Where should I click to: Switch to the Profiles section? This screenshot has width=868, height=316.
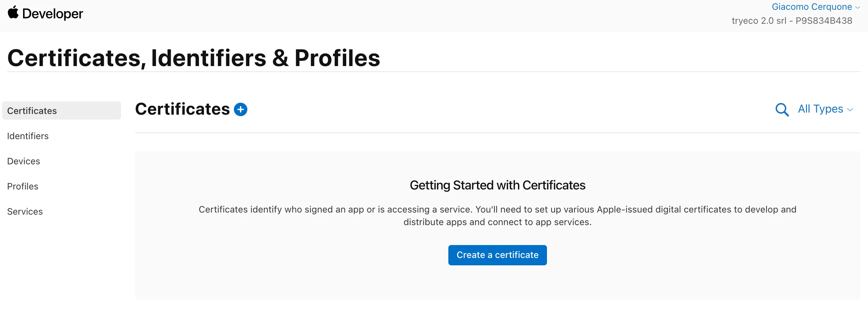(22, 186)
